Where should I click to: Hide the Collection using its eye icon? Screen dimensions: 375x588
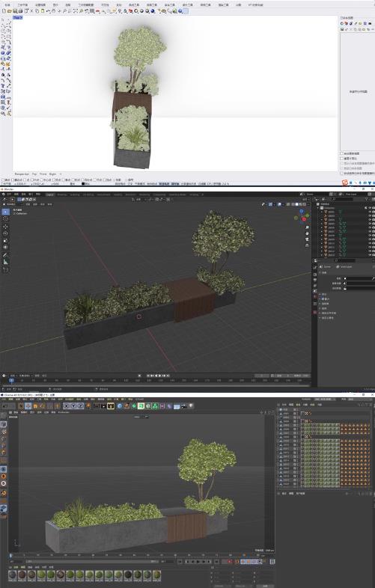[x=369, y=208]
